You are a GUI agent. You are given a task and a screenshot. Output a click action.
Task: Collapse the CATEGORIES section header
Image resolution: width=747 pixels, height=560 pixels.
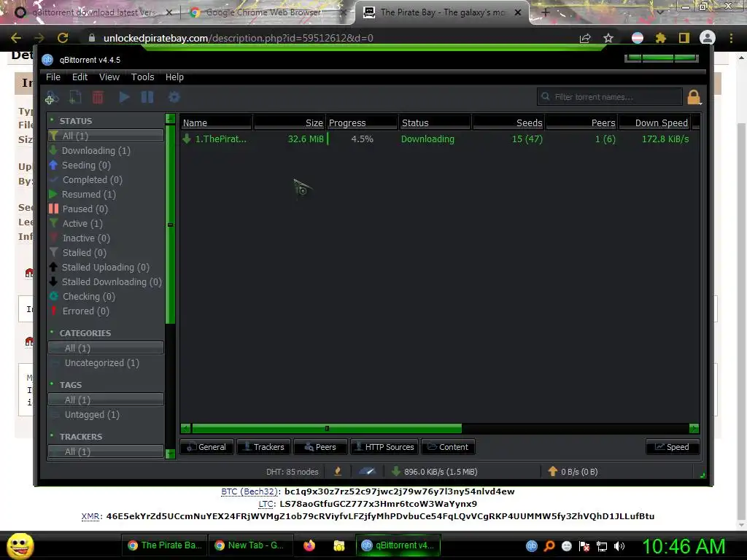(85, 332)
